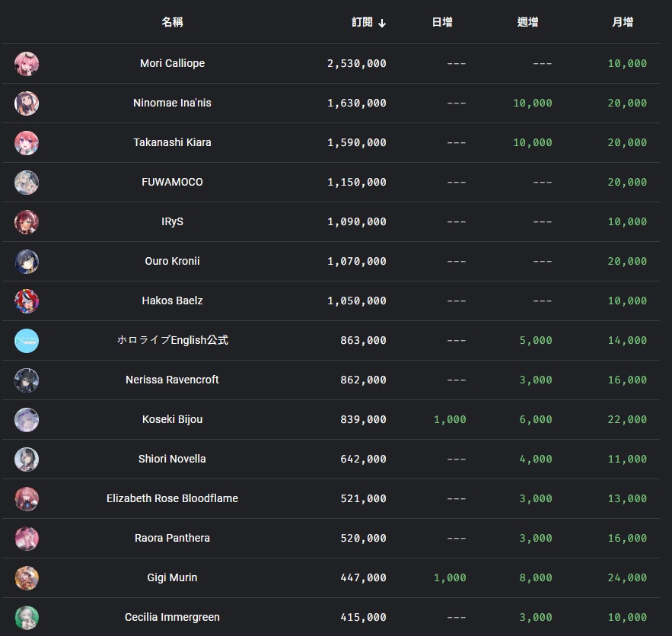The width and height of the screenshot is (672, 636).
Task: Open Nerissa Ravencroft name link
Action: click(172, 380)
